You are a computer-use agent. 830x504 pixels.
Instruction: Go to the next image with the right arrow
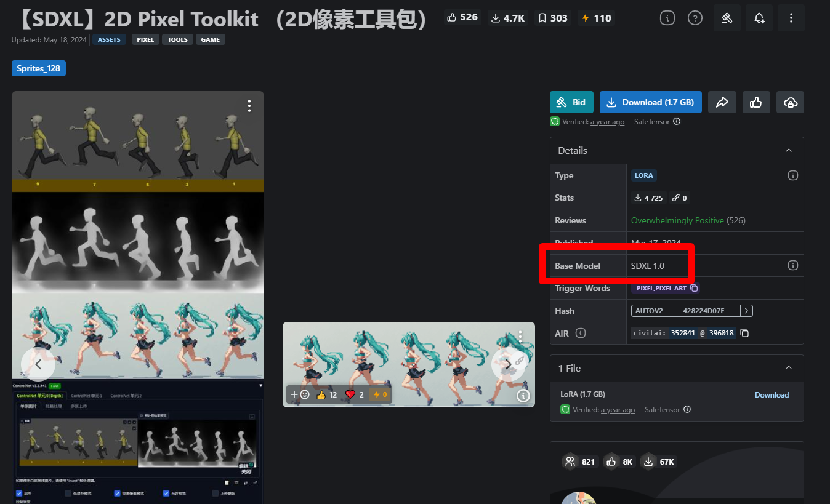click(x=508, y=364)
